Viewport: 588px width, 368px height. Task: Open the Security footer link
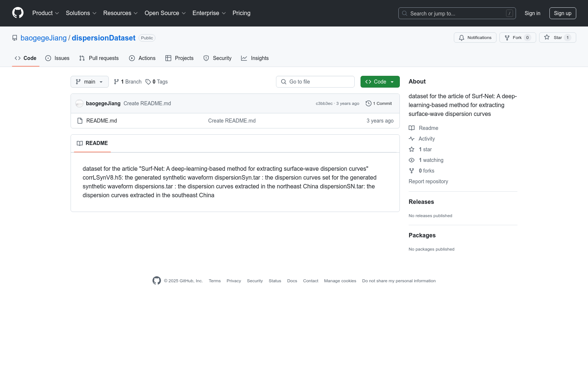pos(255,281)
